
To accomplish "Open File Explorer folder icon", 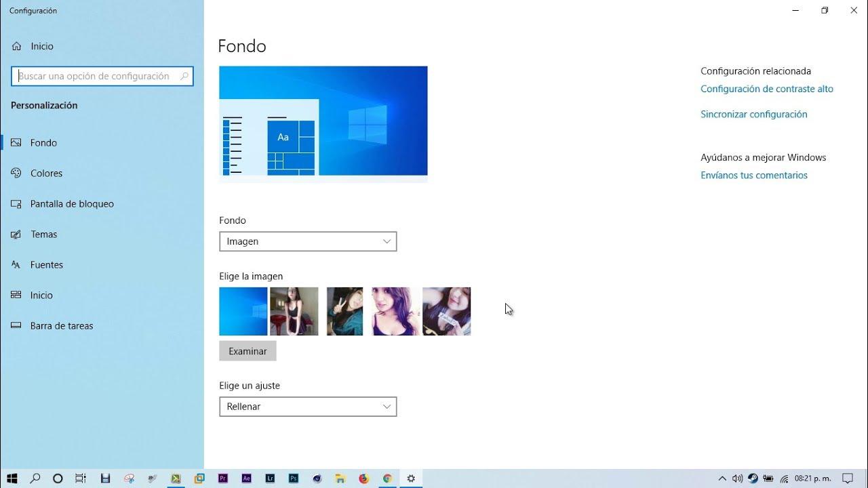I will (x=340, y=478).
